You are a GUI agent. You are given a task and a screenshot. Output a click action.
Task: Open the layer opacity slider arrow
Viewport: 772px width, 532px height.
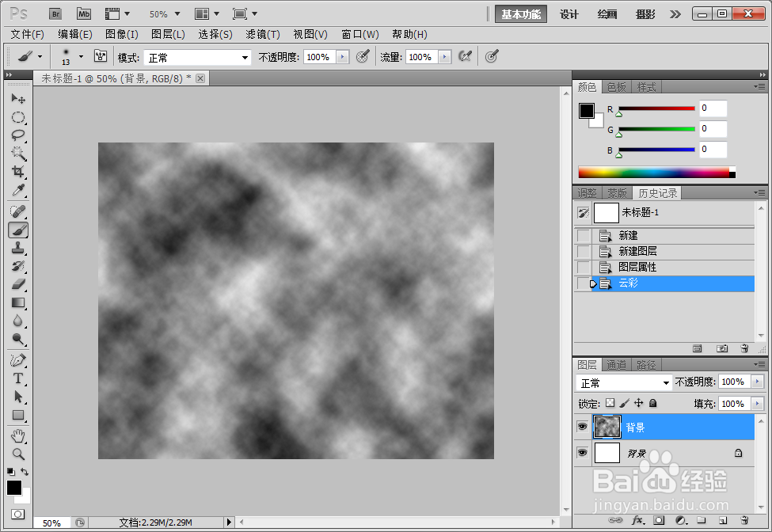pos(757,382)
